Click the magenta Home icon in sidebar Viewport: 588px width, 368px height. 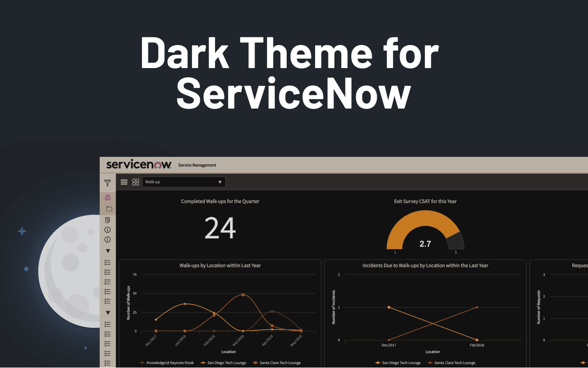pos(107,197)
